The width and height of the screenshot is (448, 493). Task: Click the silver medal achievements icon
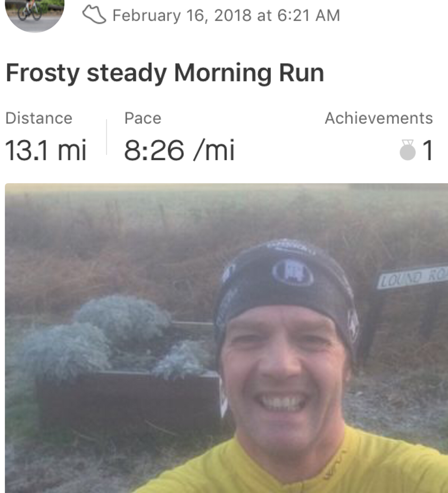pyautogui.click(x=408, y=150)
